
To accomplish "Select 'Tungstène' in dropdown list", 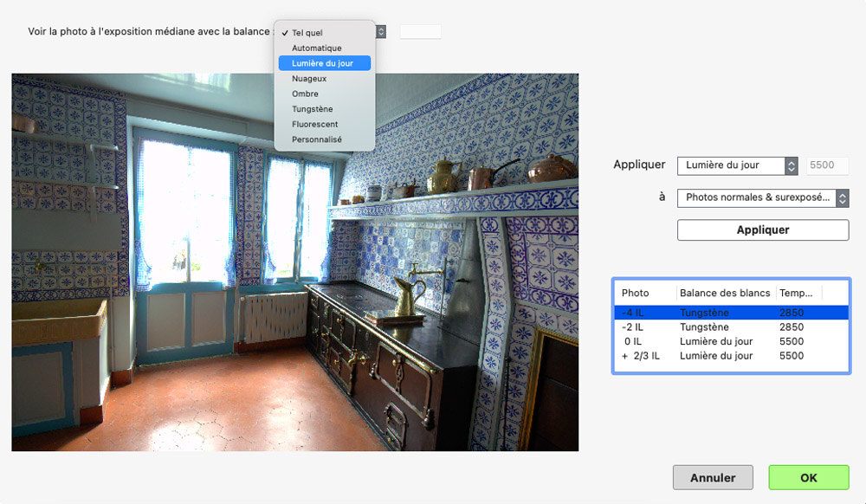I will (312, 109).
